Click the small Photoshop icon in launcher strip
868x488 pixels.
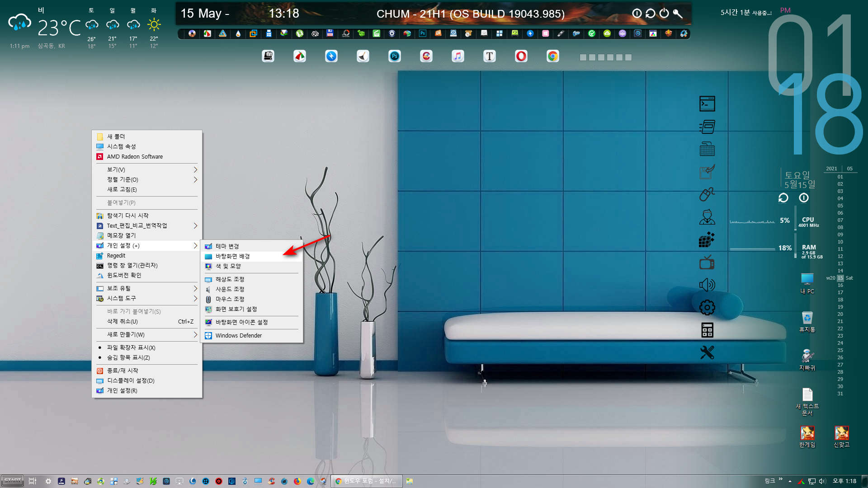pyautogui.click(x=423, y=33)
